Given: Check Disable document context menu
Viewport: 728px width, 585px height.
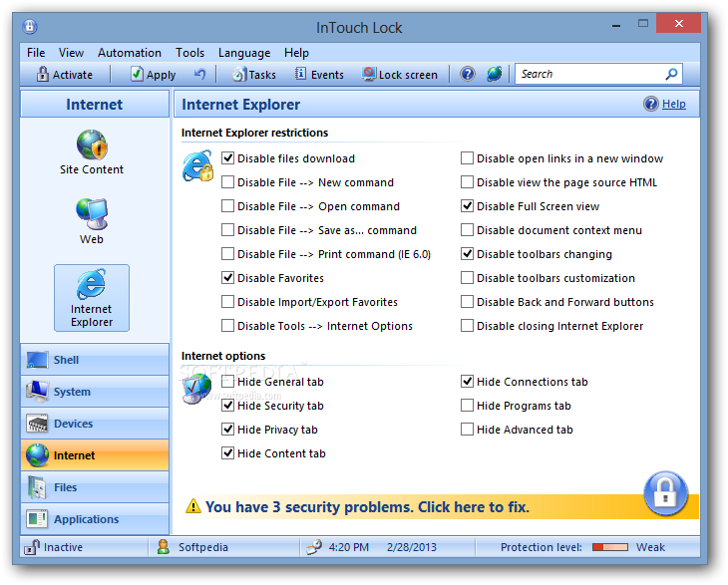Looking at the screenshot, I should (x=467, y=230).
